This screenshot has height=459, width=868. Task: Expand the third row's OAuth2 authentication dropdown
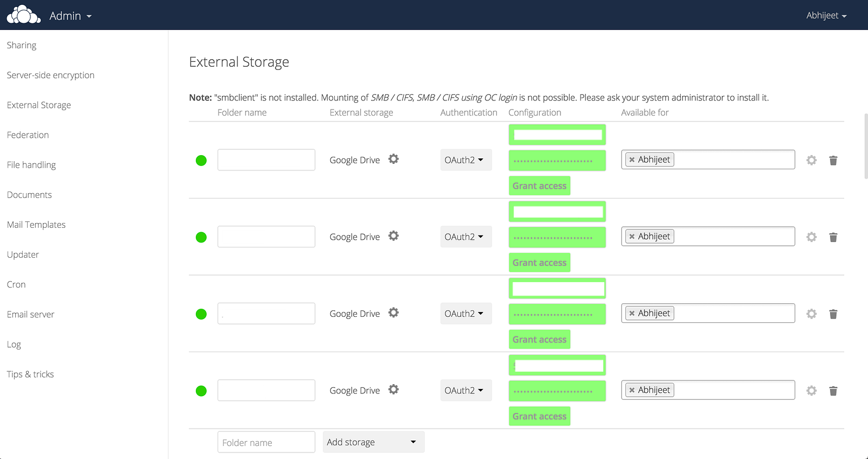[x=466, y=314]
